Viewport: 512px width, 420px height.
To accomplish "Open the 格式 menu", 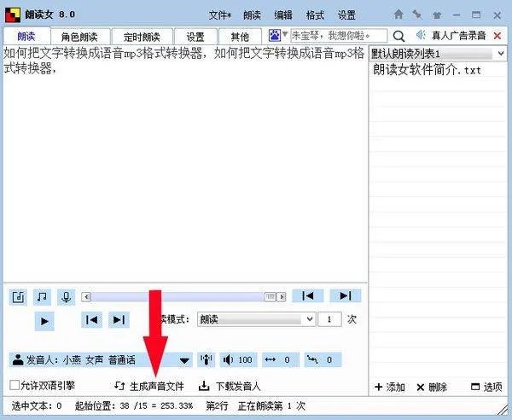I will pyautogui.click(x=315, y=15).
